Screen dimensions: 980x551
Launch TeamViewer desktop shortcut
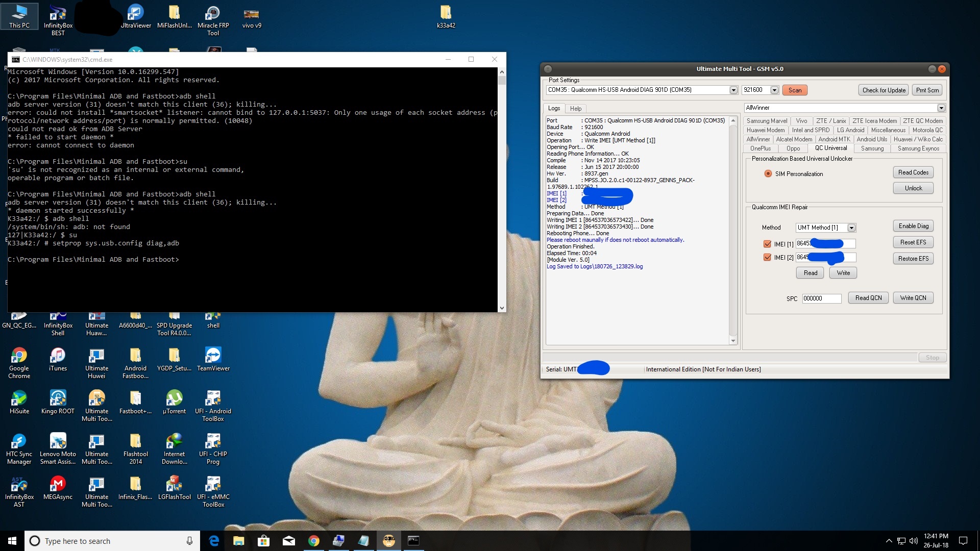coord(213,360)
